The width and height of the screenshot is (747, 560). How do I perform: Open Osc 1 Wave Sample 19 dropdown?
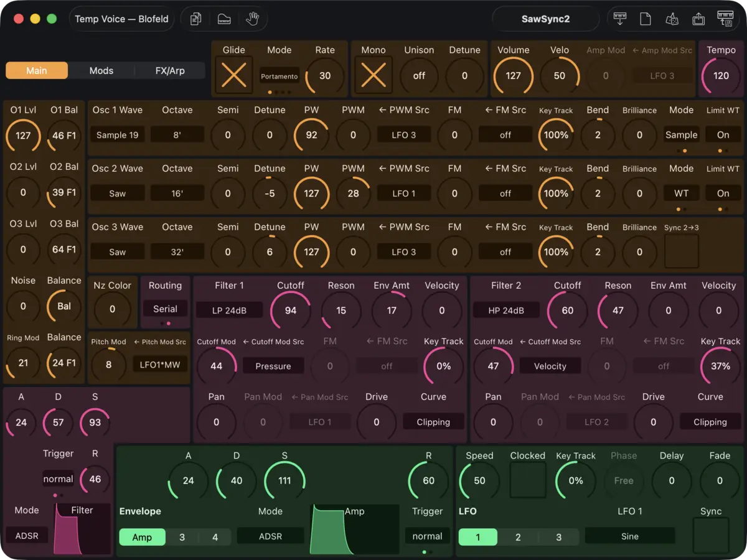click(x=118, y=134)
